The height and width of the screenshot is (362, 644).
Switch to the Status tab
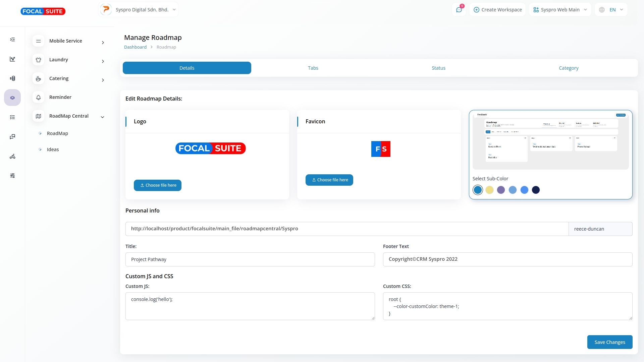click(x=438, y=68)
